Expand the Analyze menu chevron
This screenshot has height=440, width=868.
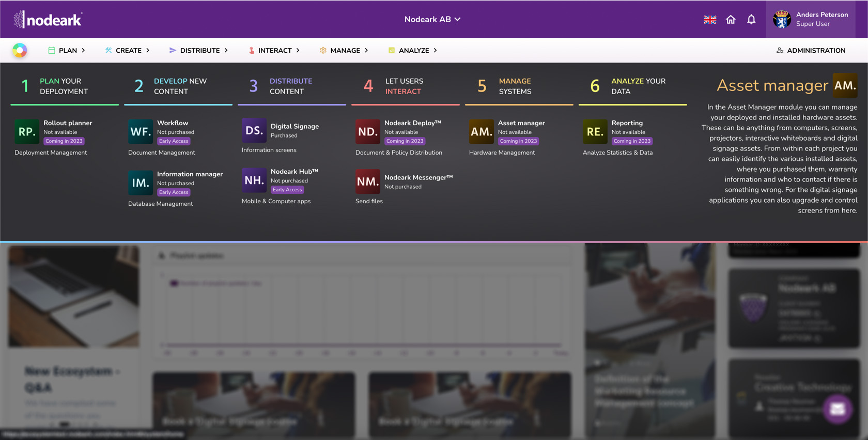436,50
